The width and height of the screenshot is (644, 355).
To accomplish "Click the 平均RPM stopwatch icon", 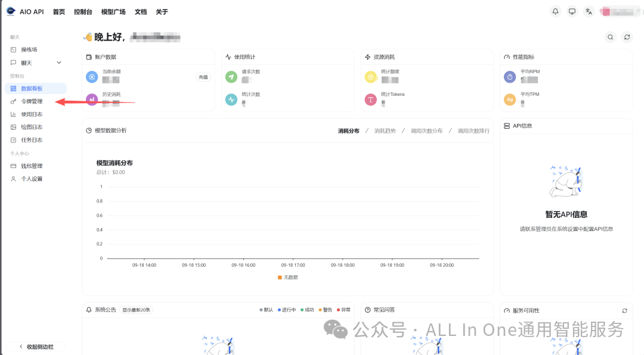I will (x=510, y=77).
